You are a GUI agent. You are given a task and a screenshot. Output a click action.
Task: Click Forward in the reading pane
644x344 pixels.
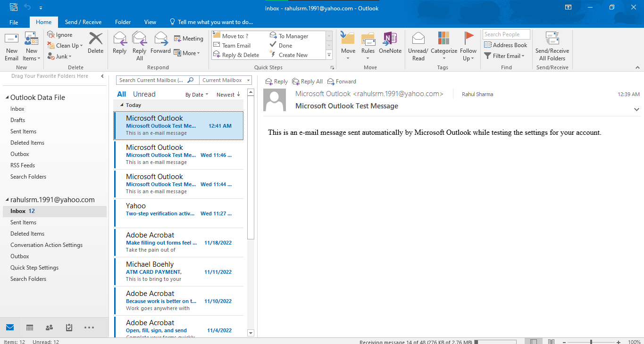(342, 82)
